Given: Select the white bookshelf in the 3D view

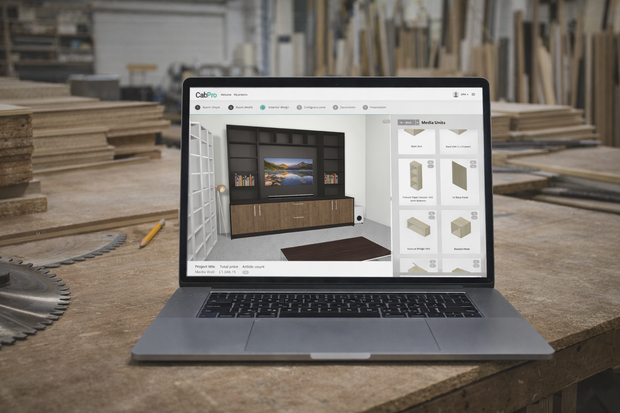Looking at the screenshot, I should pos(202,190).
